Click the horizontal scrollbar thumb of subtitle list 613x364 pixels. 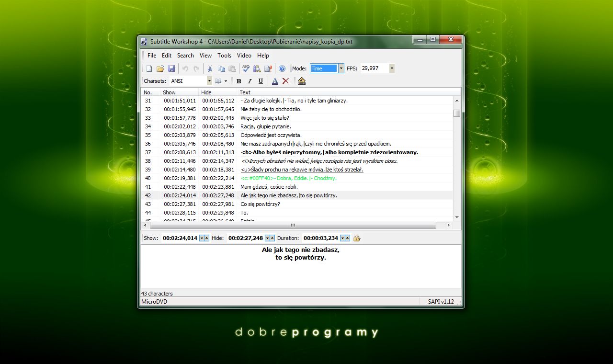[x=293, y=225]
